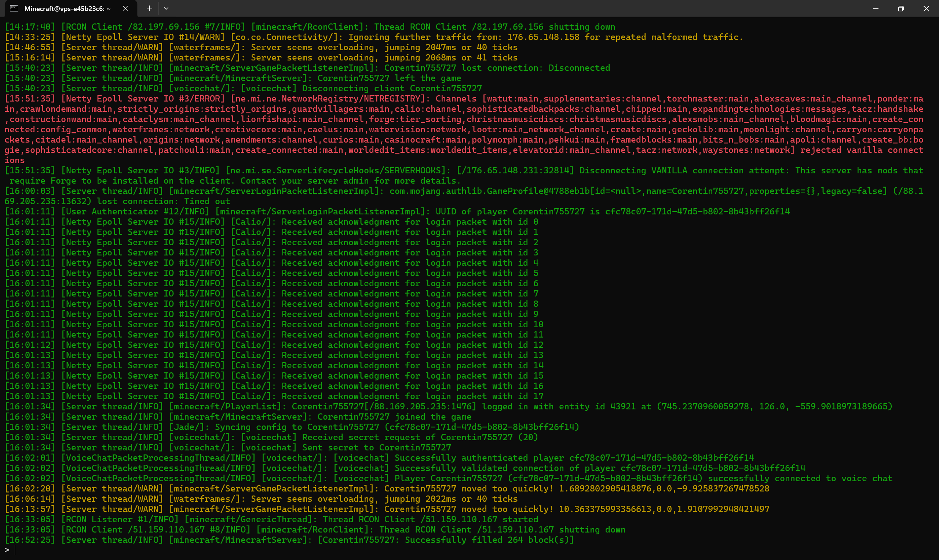Click the 'repeated malformed traffic' warning line
The width and height of the screenshot is (939, 560).
(x=374, y=37)
